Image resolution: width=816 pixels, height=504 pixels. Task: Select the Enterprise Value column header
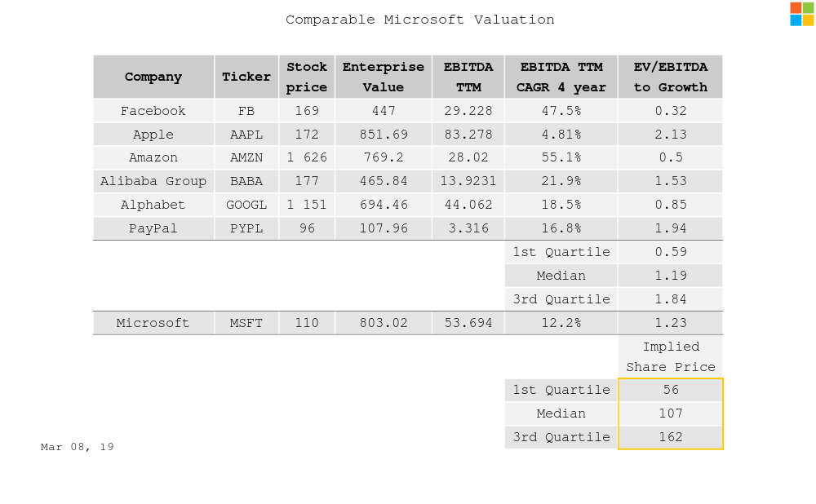click(383, 77)
